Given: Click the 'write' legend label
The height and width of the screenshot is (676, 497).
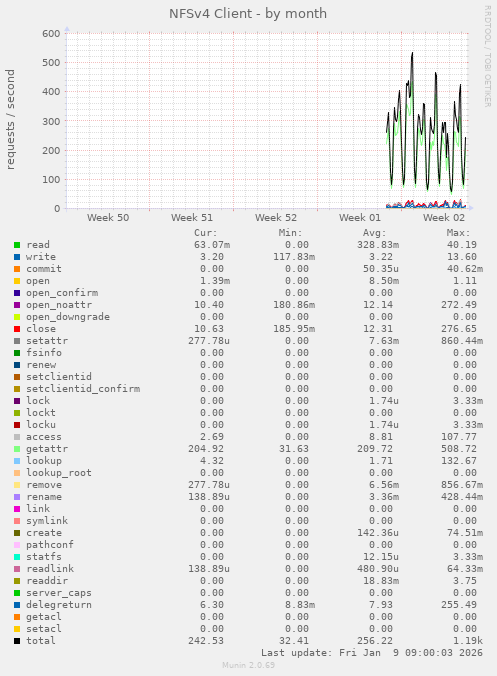Looking at the screenshot, I should (41, 257).
